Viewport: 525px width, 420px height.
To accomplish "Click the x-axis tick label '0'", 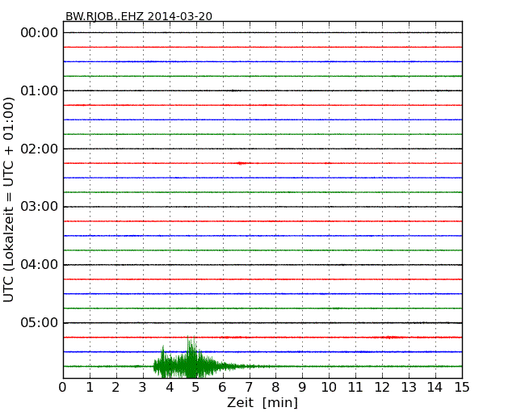I will tap(63, 388).
